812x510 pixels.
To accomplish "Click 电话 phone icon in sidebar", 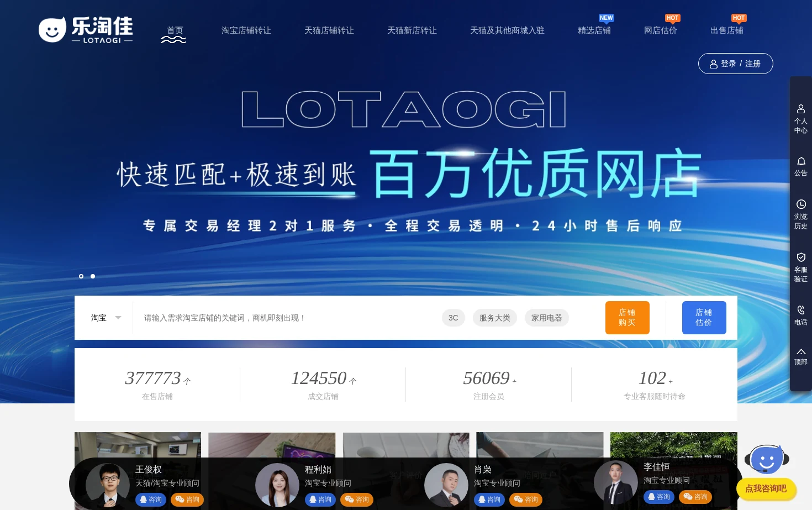I will pyautogui.click(x=800, y=315).
